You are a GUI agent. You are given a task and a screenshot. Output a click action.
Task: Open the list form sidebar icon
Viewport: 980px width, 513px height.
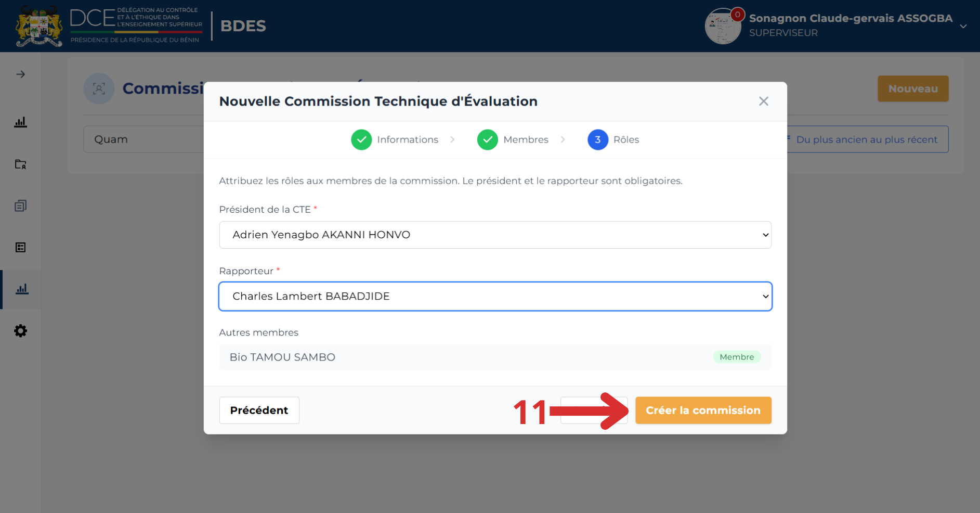point(20,248)
